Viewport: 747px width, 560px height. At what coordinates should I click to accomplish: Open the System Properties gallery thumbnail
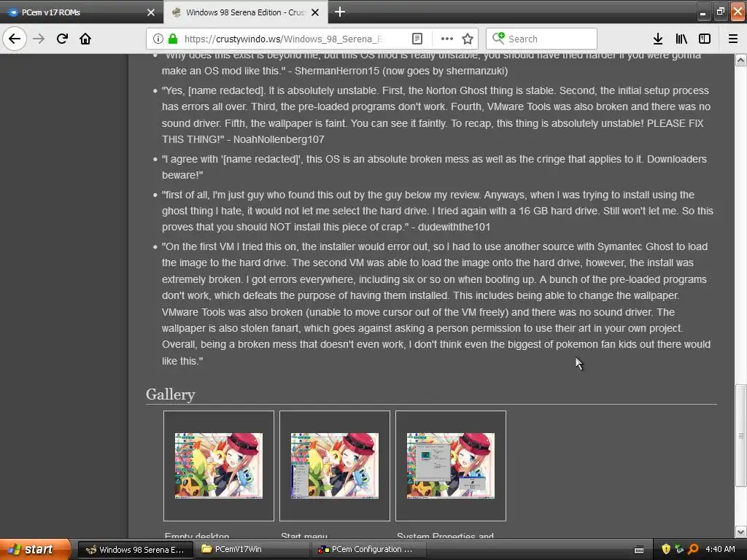[x=451, y=466]
